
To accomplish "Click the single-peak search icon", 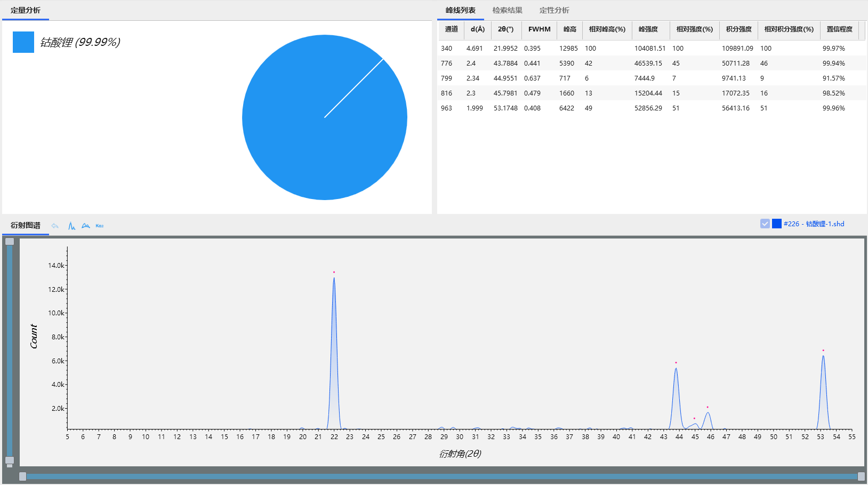I will pyautogui.click(x=71, y=226).
